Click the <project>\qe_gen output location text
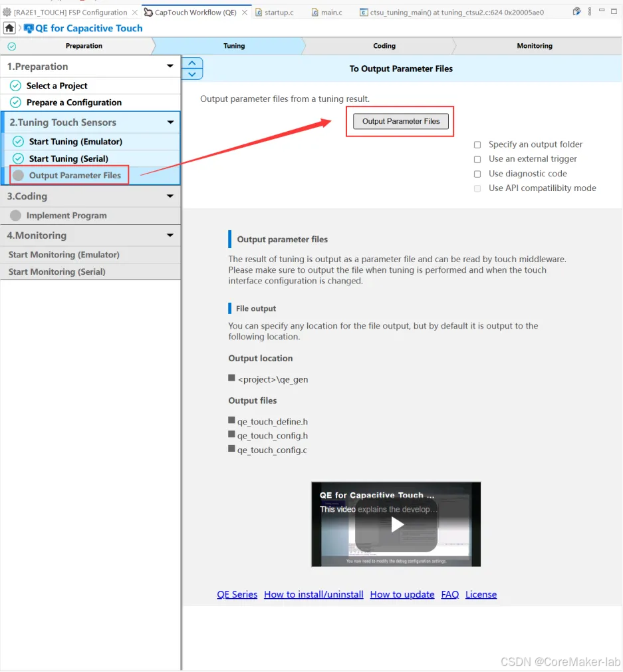The width and height of the screenshot is (623, 672). click(x=273, y=380)
